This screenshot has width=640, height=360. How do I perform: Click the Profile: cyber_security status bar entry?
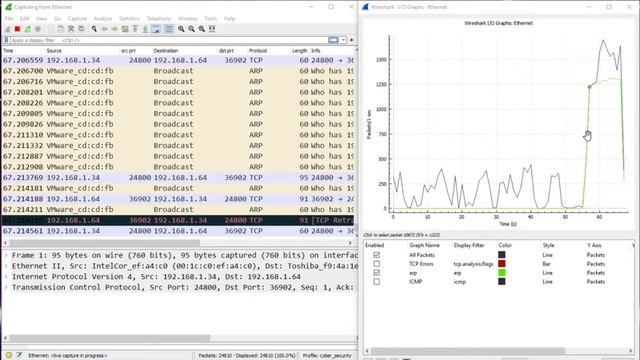coord(327,356)
